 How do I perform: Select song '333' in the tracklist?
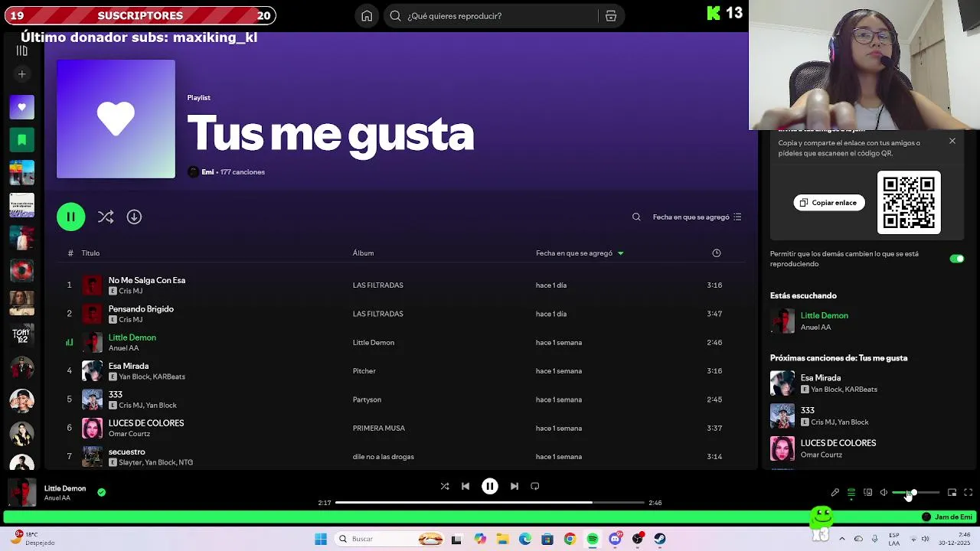pos(116,395)
